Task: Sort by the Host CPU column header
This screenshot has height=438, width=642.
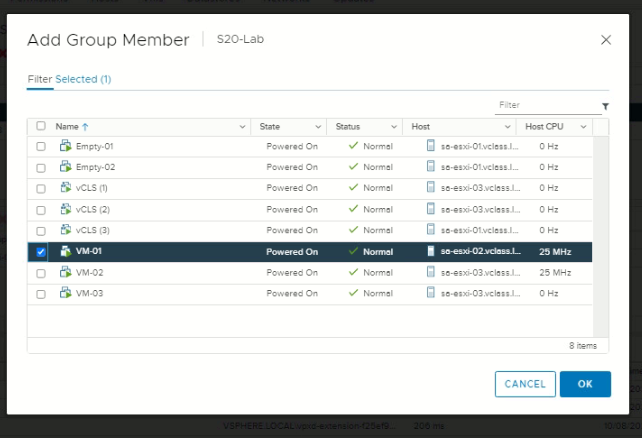Action: [544, 127]
